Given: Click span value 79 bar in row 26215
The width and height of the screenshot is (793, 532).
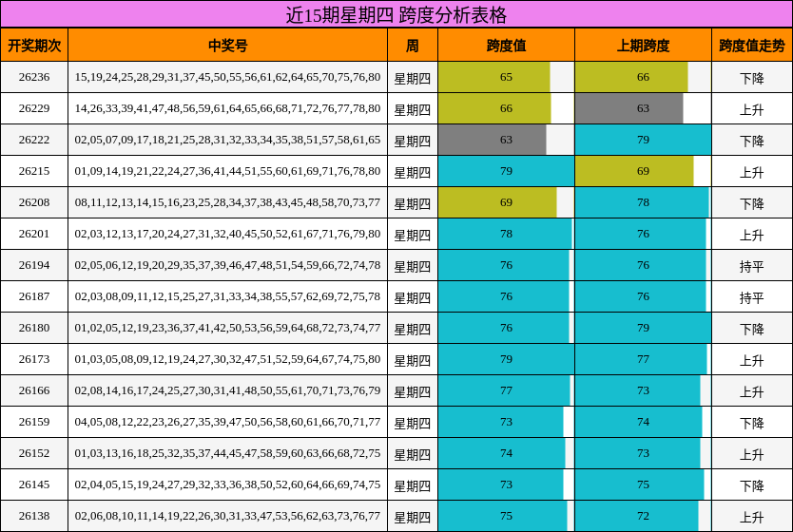Looking at the screenshot, I should tap(506, 171).
